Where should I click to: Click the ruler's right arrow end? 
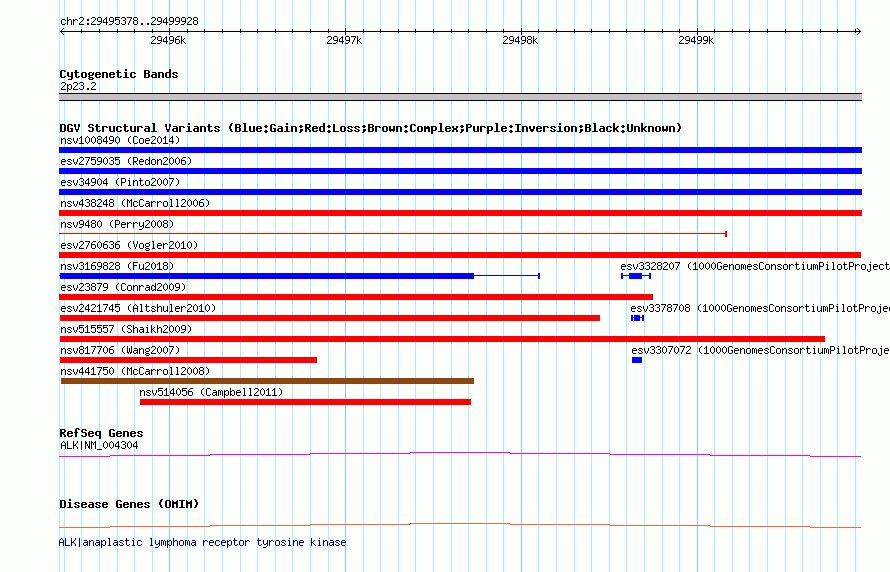point(858,31)
